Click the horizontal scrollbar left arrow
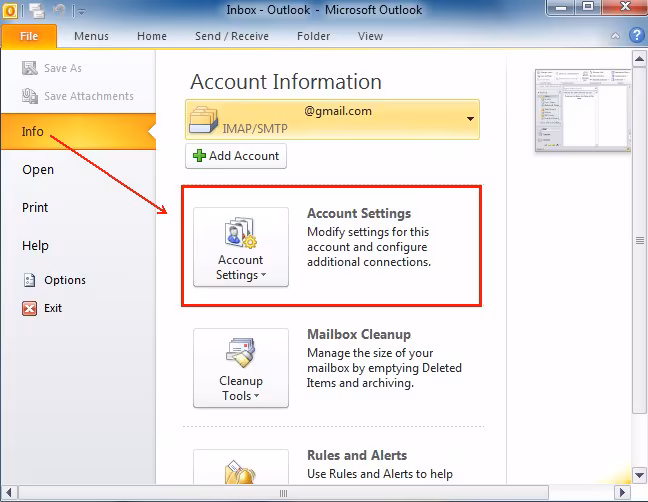648x502 pixels. (x=9, y=492)
